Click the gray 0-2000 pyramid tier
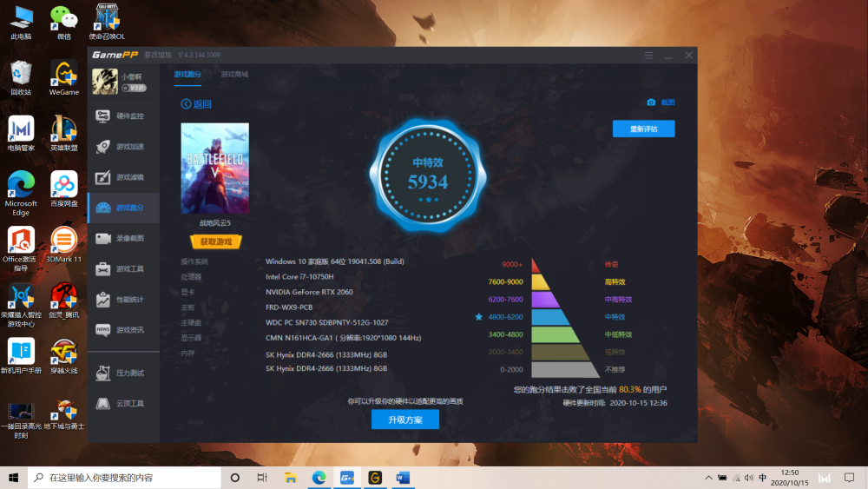 click(565, 369)
